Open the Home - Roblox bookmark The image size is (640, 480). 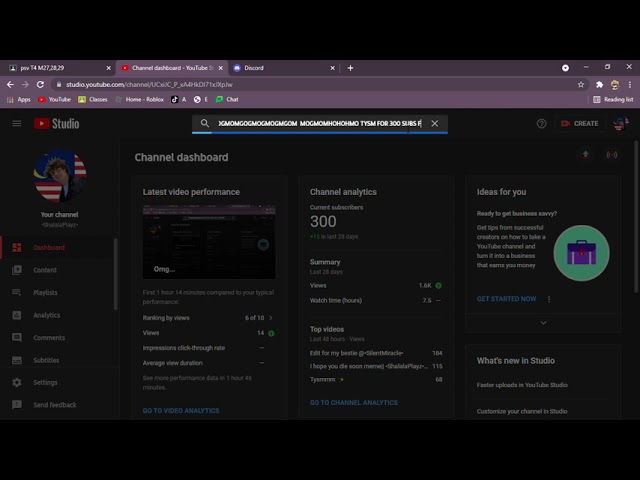coord(140,99)
